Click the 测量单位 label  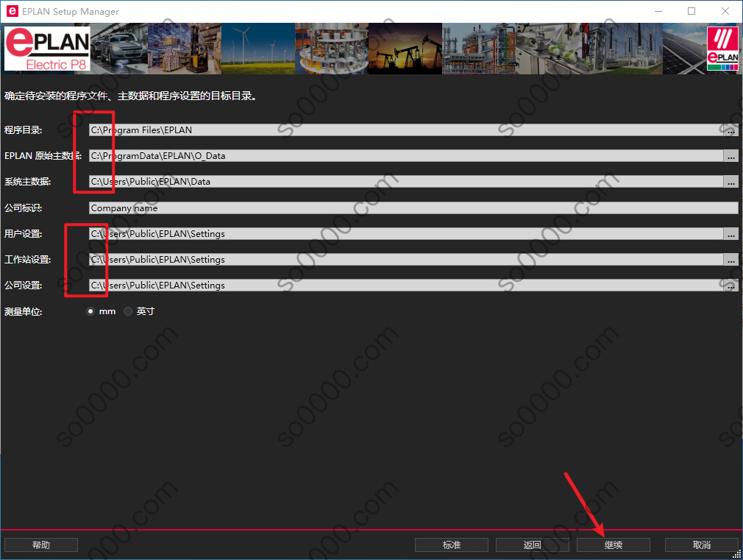[x=24, y=311]
